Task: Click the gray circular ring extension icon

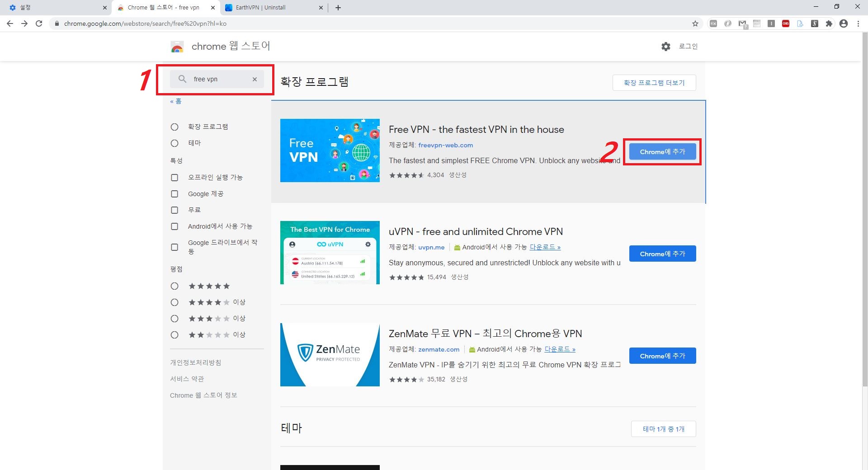Action: [x=728, y=23]
